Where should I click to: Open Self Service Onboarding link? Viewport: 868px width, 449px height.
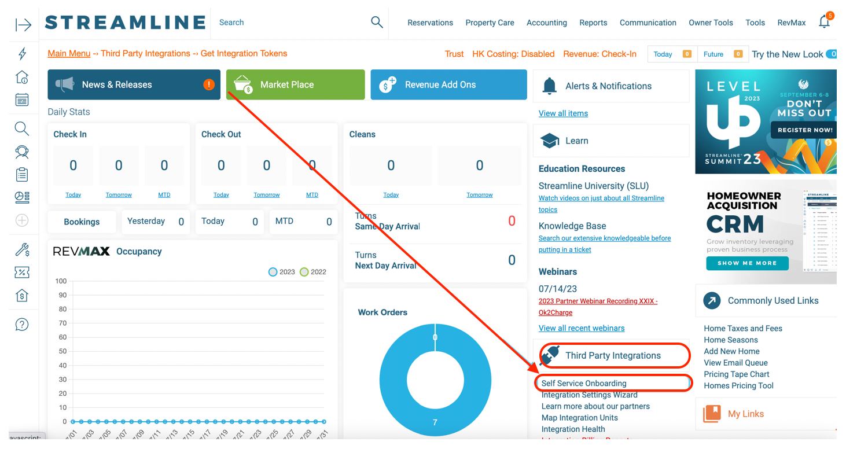584,383
